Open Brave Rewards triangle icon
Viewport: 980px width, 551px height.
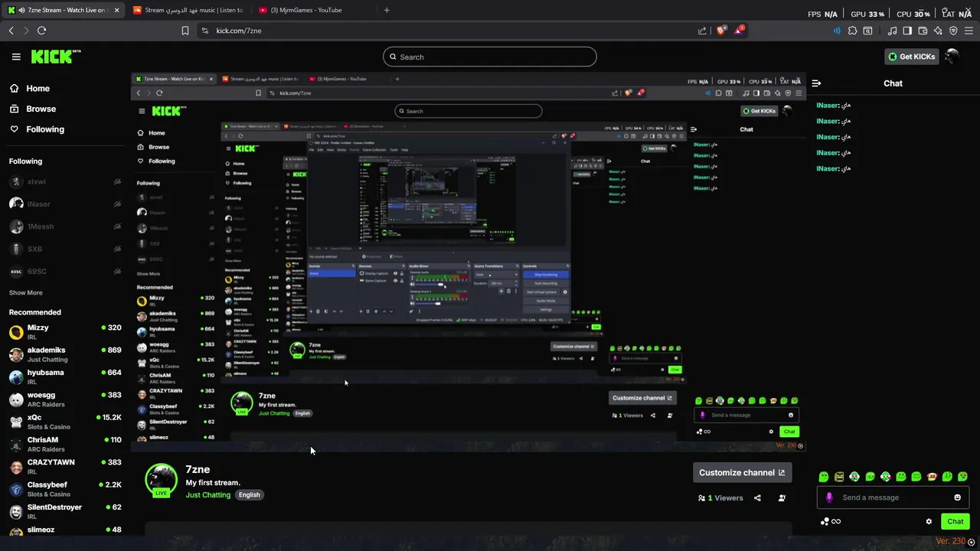(739, 31)
